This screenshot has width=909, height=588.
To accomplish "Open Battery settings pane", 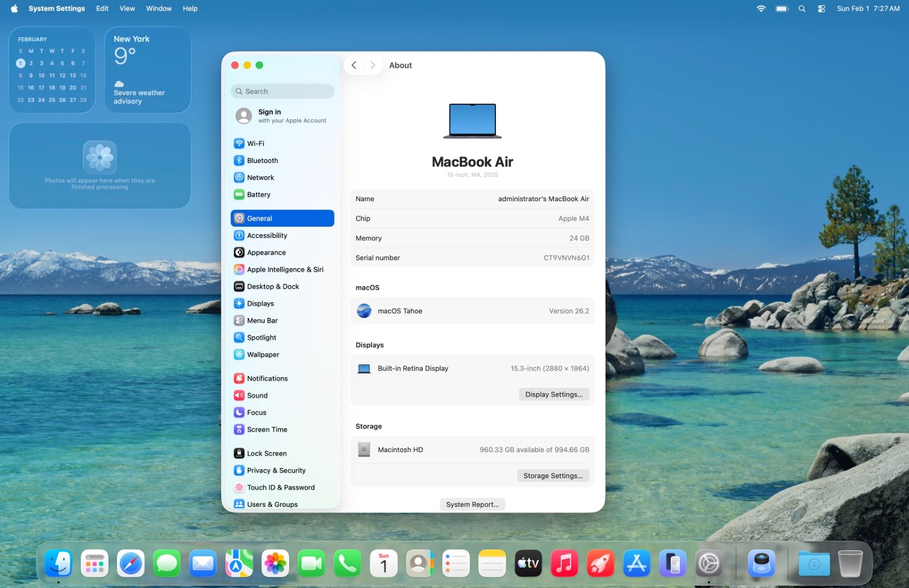I will point(258,195).
